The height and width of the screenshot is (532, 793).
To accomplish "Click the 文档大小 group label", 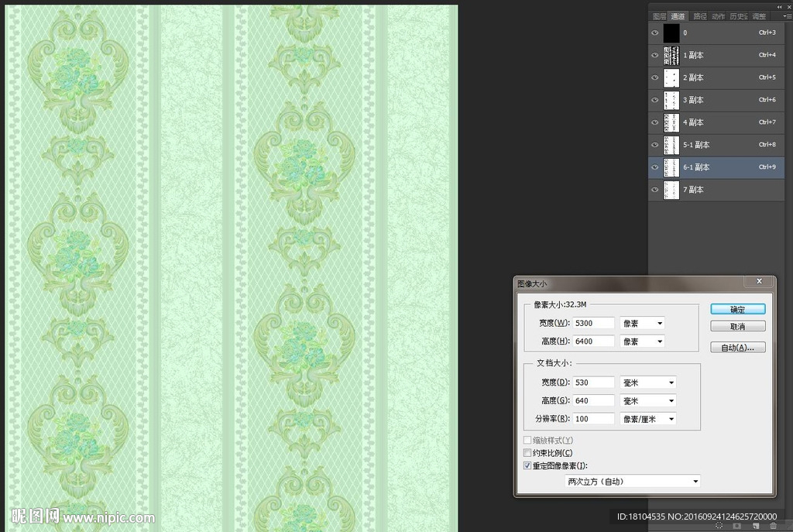I will tap(554, 363).
